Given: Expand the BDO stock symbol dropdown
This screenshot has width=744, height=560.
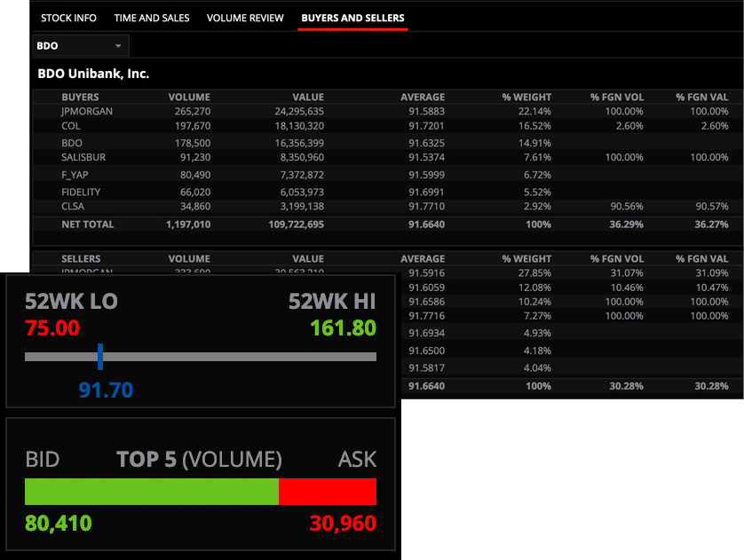Looking at the screenshot, I should [x=81, y=46].
